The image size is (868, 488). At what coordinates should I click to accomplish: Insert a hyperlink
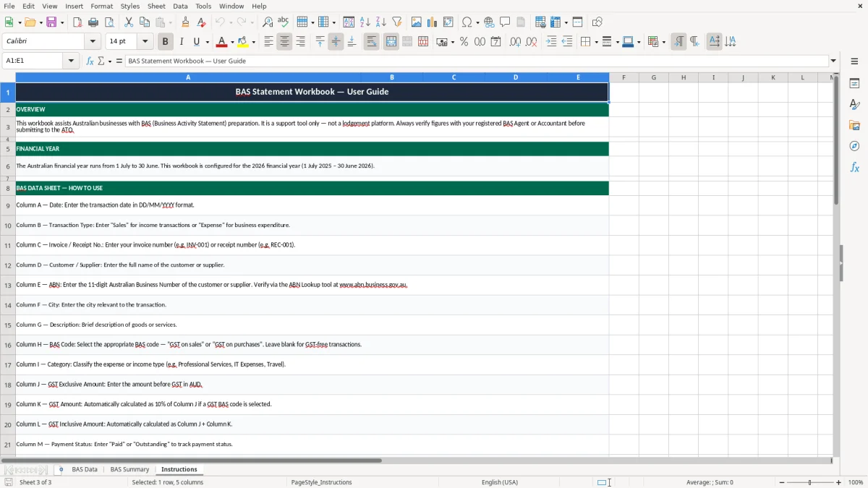click(490, 22)
